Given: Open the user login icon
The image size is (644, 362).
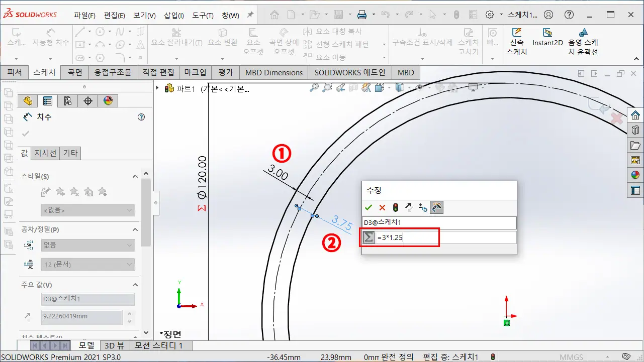Looking at the screenshot, I should [x=548, y=15].
